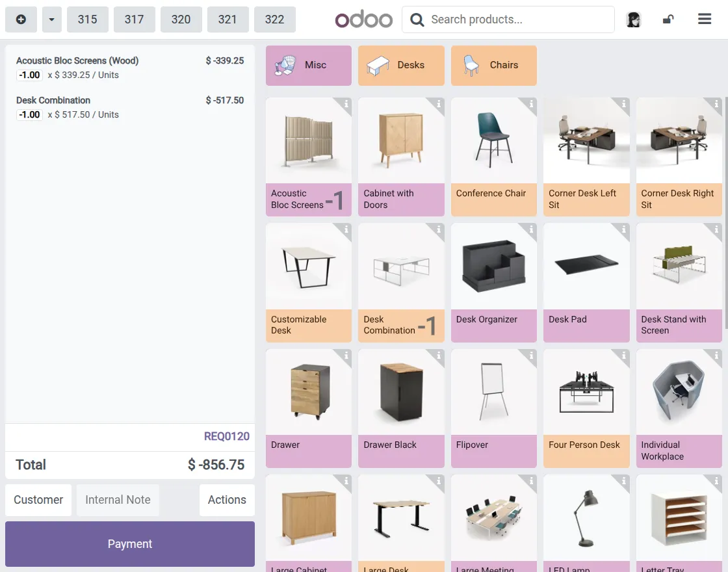Open info icon on Drawer Black

click(x=438, y=355)
